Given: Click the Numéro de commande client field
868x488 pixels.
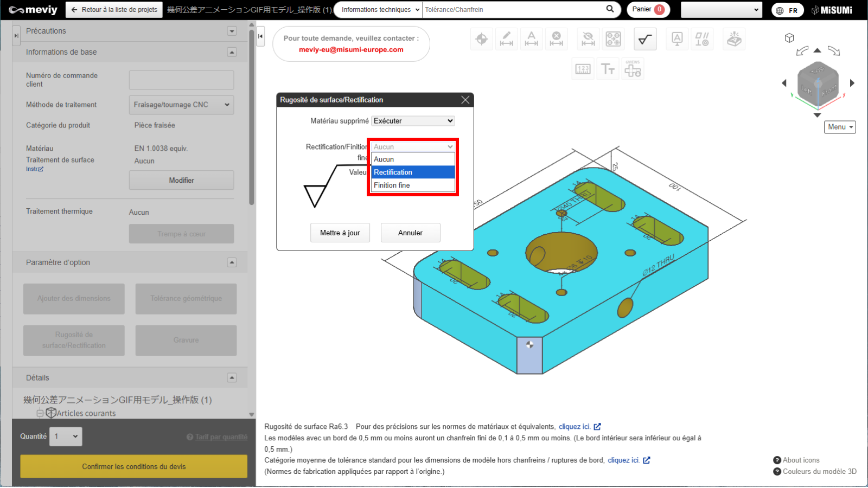Looking at the screenshot, I should (x=181, y=80).
